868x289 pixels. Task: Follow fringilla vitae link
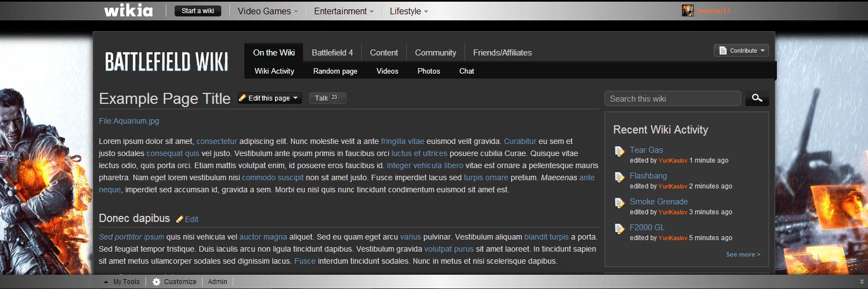tap(402, 141)
